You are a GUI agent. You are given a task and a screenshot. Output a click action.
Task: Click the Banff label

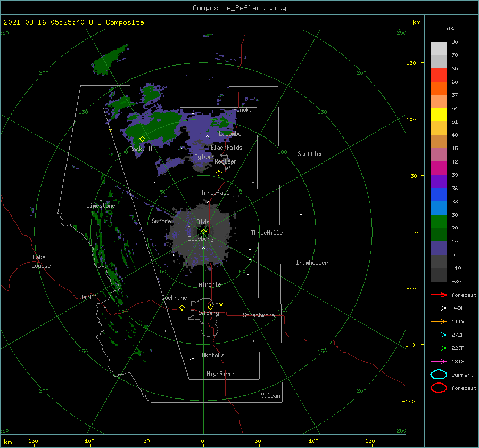tap(88, 297)
